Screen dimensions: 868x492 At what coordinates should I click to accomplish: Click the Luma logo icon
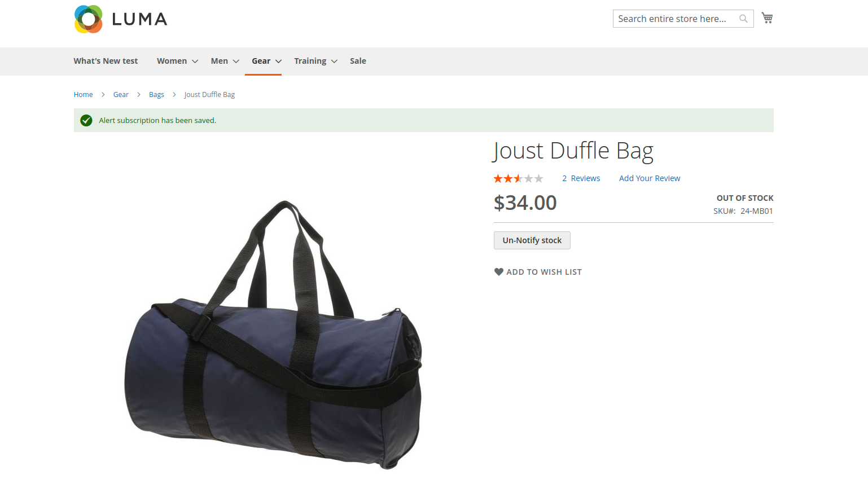(89, 19)
